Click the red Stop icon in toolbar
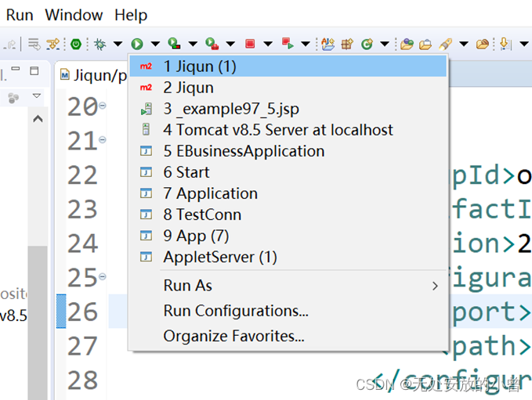532x400 pixels. tap(250, 44)
